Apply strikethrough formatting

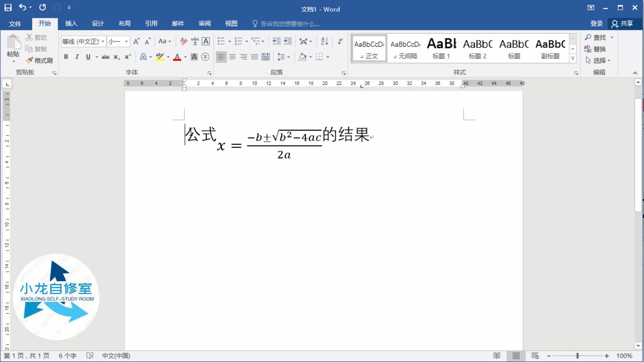pyautogui.click(x=105, y=57)
